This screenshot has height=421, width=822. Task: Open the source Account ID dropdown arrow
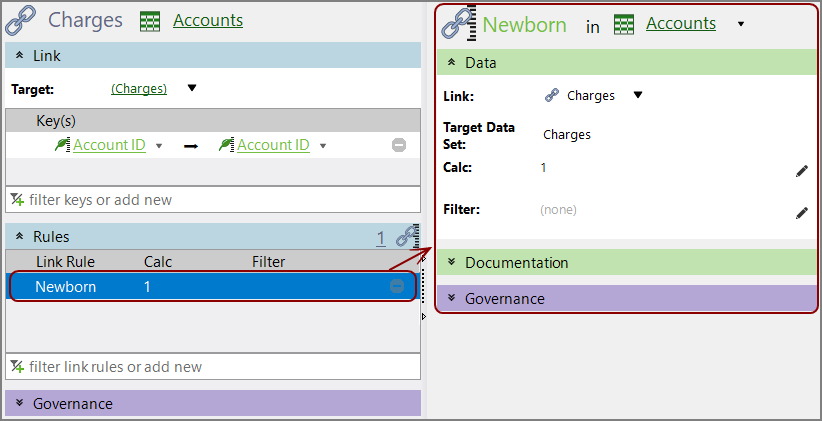pyautogui.click(x=159, y=146)
